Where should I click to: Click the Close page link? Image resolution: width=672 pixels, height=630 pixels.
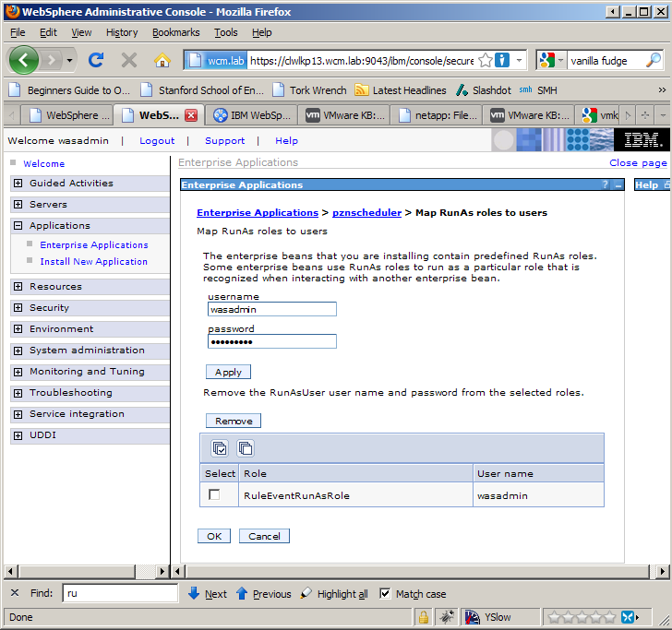[638, 162]
